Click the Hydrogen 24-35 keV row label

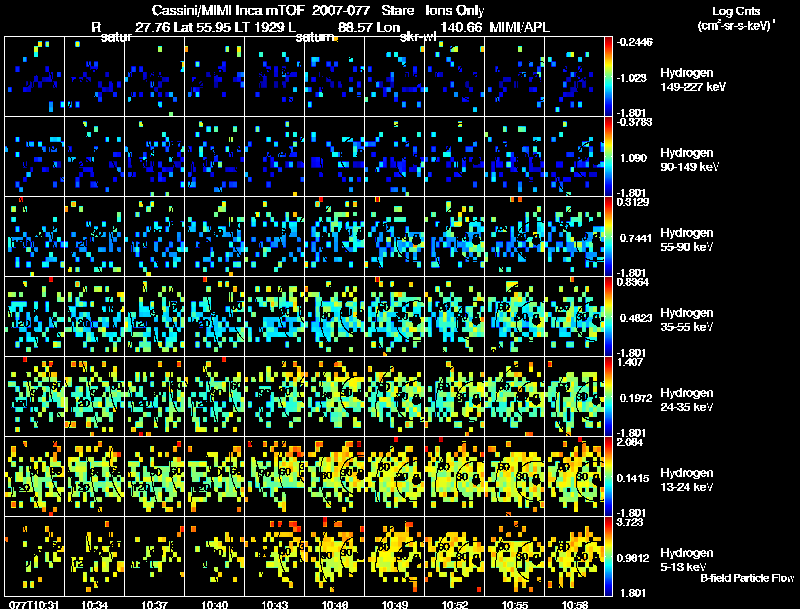click(687, 400)
